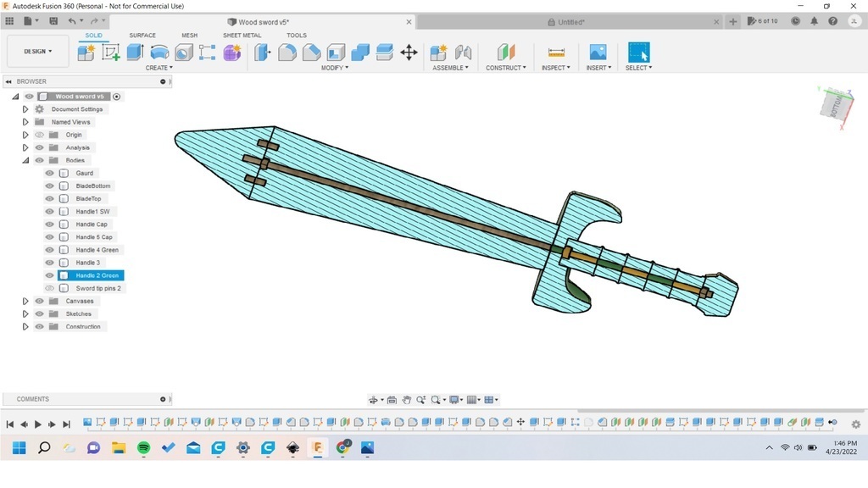Switch to the SURFACE tab
The width and height of the screenshot is (868, 488).
pos(142,36)
